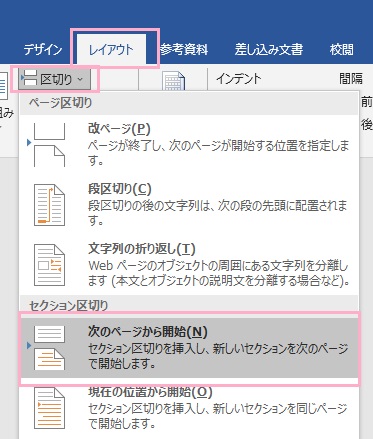373x439 pixels.
Task: Click the インデント label
Action: click(x=239, y=79)
